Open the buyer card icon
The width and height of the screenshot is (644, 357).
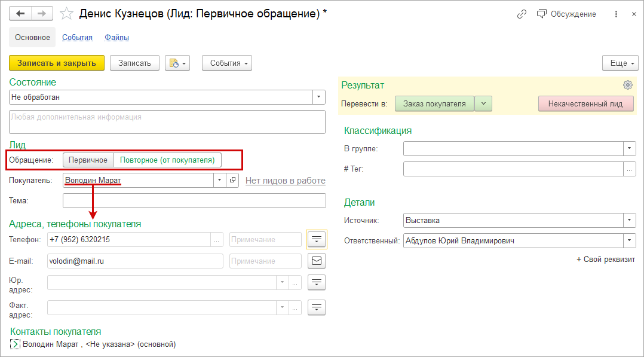pyautogui.click(x=233, y=180)
